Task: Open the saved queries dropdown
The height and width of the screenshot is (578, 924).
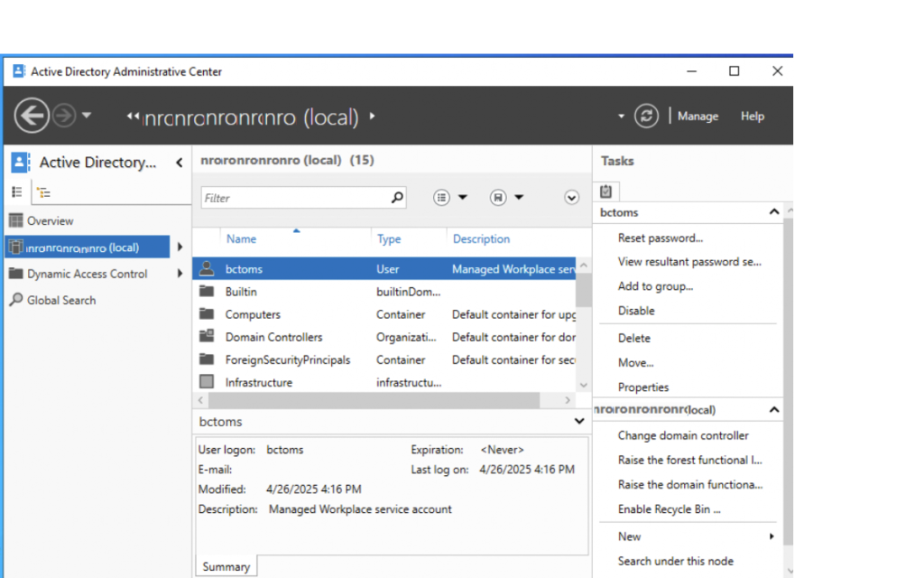Action: [506, 198]
